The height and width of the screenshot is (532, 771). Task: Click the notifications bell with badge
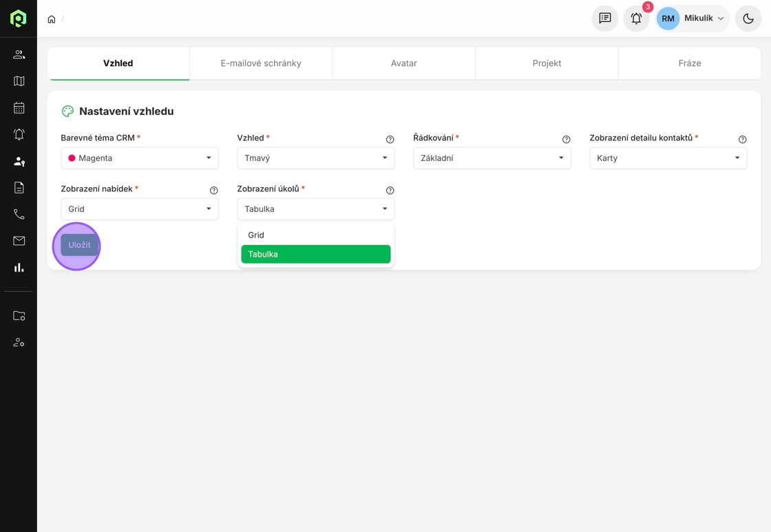[636, 19]
